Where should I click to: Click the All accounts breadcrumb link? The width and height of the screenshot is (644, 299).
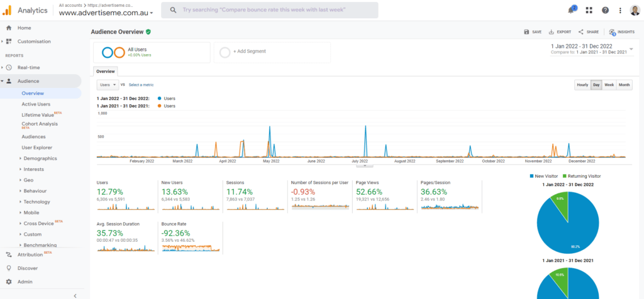69,5
